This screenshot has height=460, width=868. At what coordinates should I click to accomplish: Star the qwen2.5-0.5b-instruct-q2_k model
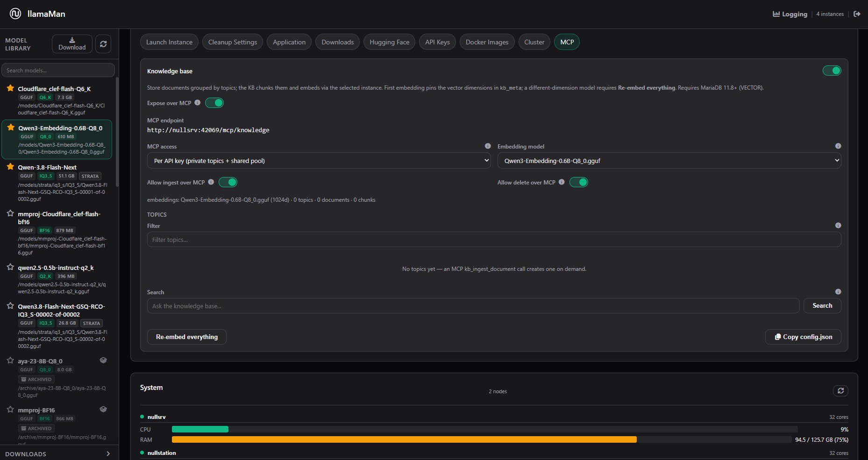coord(10,267)
